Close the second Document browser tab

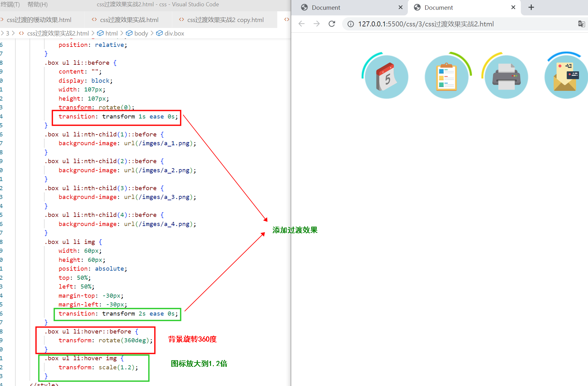click(x=513, y=7)
